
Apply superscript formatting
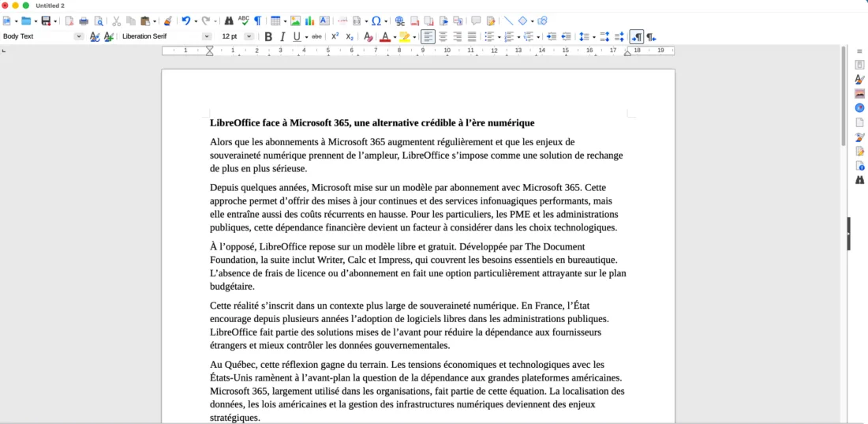point(335,36)
